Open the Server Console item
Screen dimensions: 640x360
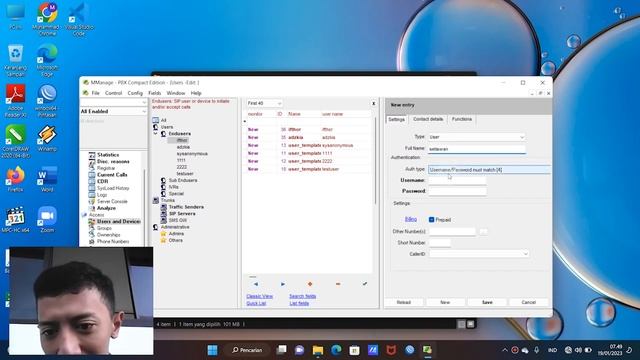(x=112, y=201)
